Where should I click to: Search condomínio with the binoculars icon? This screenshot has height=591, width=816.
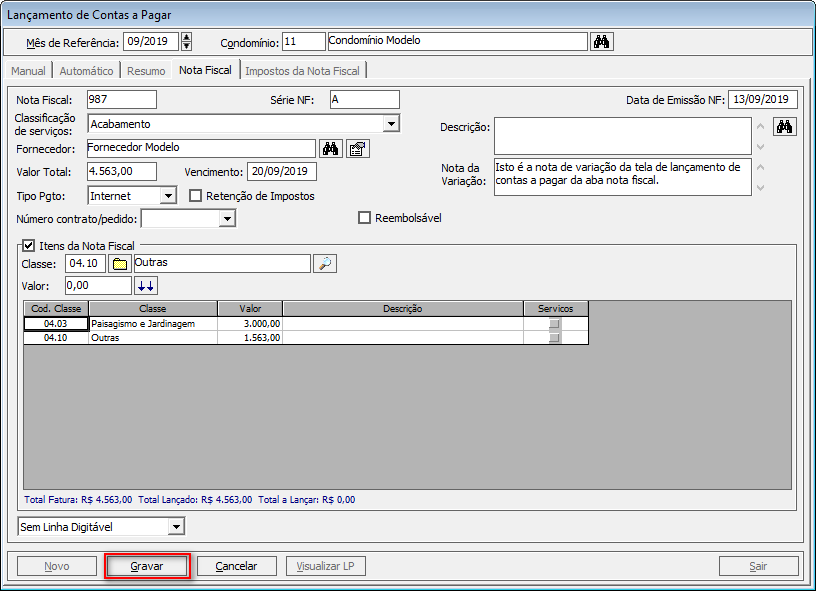[x=602, y=42]
